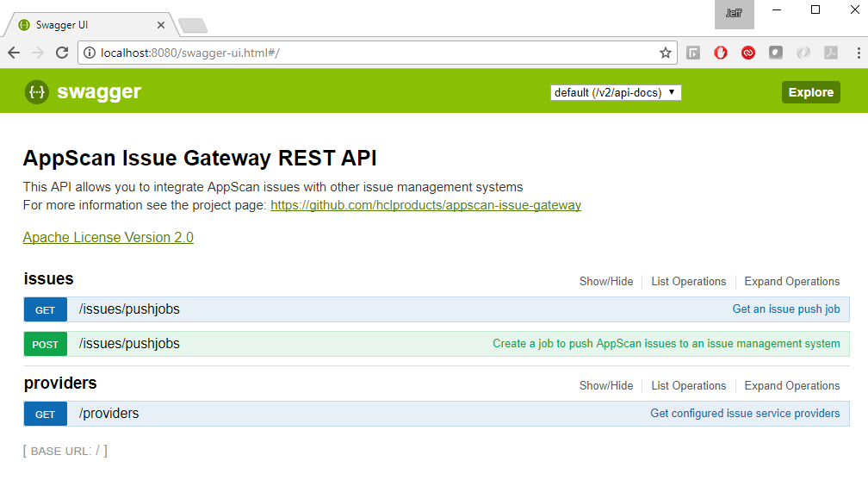Click the 'AppScan Issue Gateway REST API' title
The height and width of the screenshot is (499, 868).
pyautogui.click(x=200, y=158)
